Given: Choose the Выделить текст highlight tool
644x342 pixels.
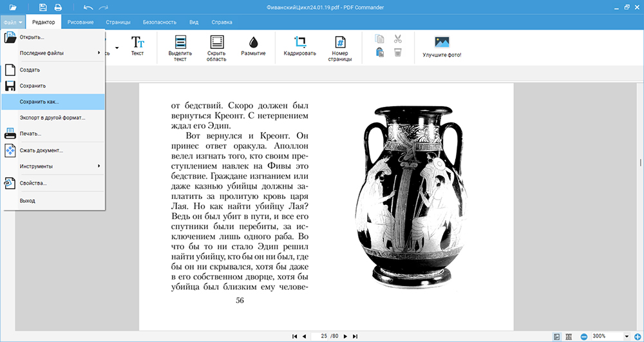Looking at the screenshot, I should coord(180,49).
